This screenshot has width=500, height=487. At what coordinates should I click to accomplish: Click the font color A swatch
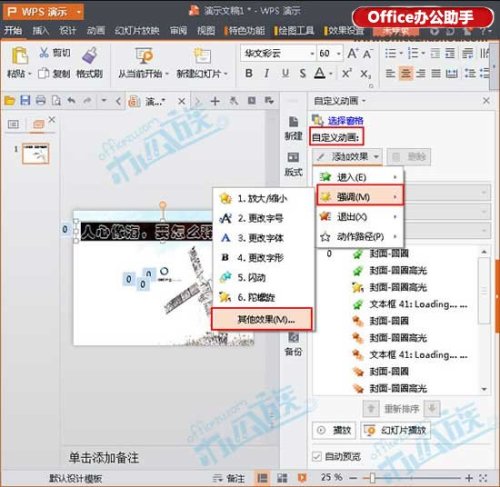(x=320, y=73)
